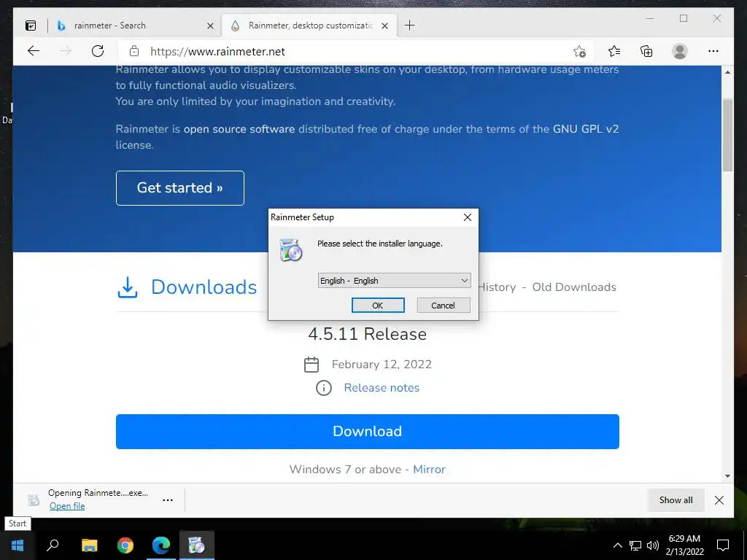Open the taskbar clock and date
This screenshot has height=560, width=747.
click(x=684, y=545)
